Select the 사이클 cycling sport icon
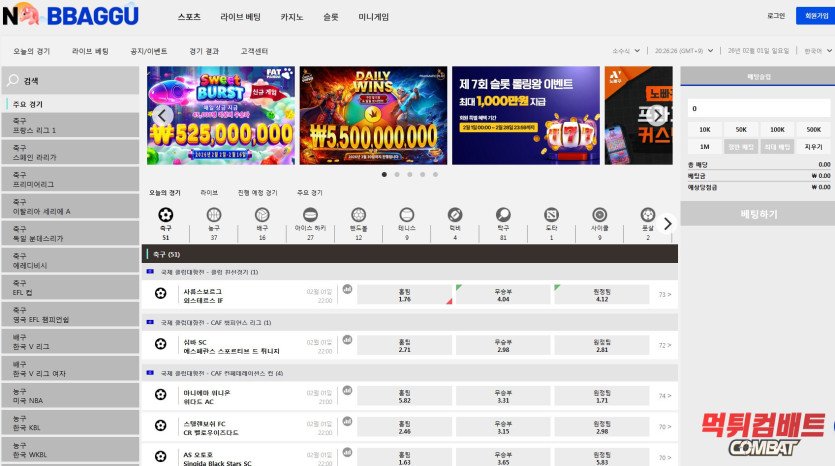 click(599, 215)
